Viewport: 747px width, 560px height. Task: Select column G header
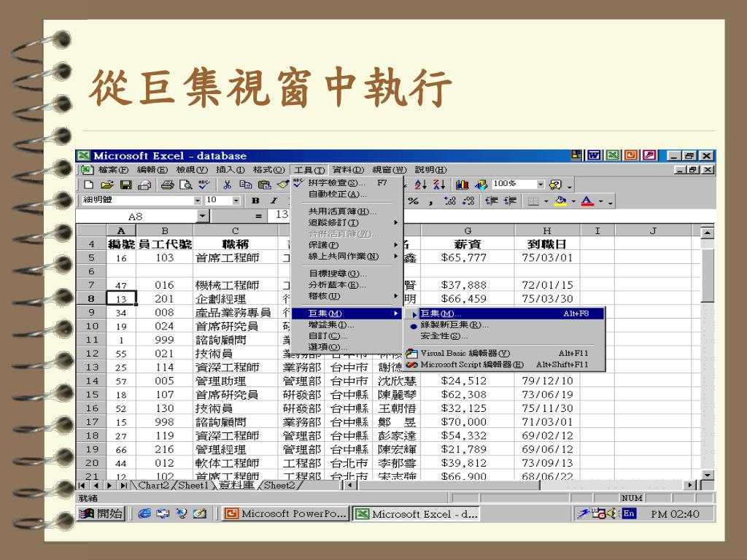click(468, 230)
